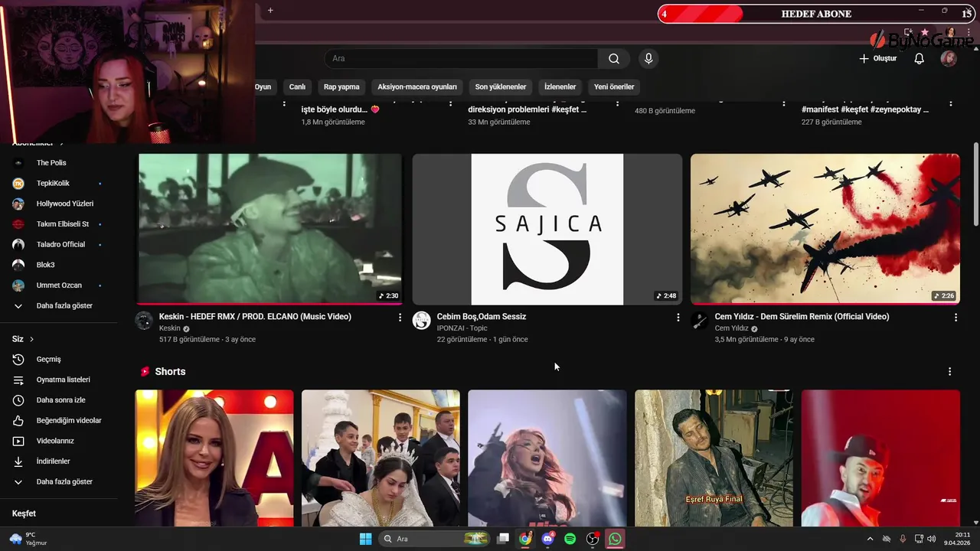
Task: Open Keskin channel name link
Action: coord(170,328)
